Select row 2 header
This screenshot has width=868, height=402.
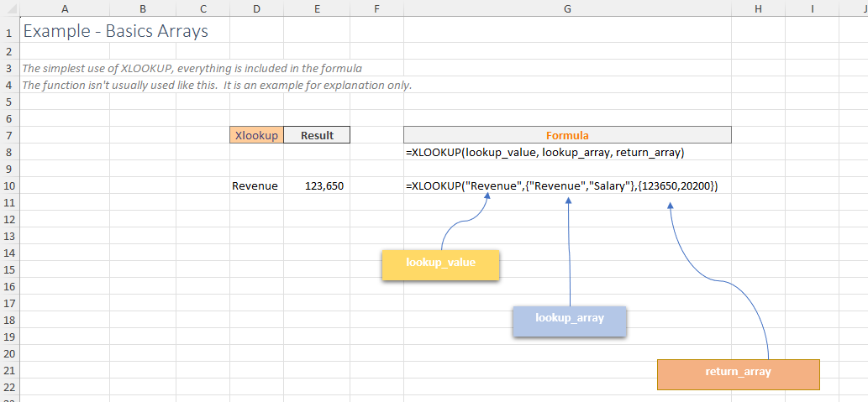point(9,51)
